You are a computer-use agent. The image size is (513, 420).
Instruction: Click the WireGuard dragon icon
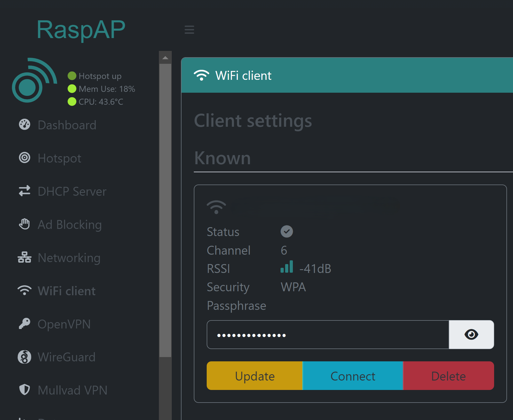pyautogui.click(x=25, y=357)
